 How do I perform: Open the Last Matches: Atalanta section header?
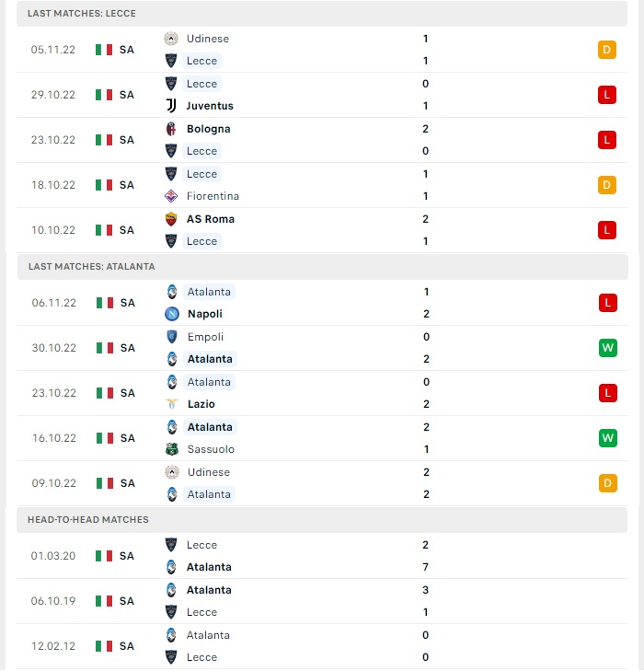(323, 267)
